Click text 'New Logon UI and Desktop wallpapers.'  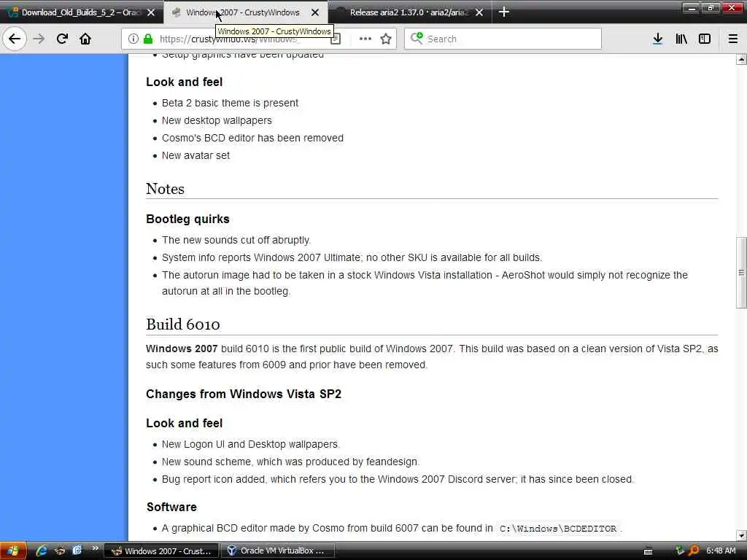coord(251,444)
